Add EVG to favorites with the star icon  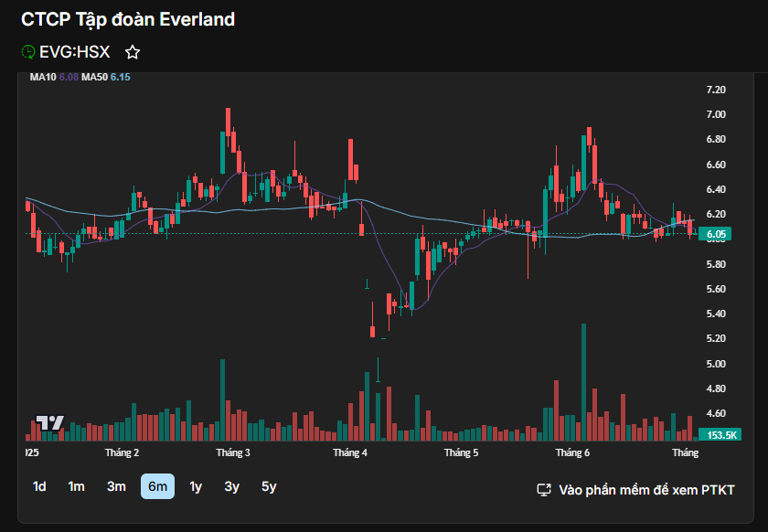(x=133, y=52)
